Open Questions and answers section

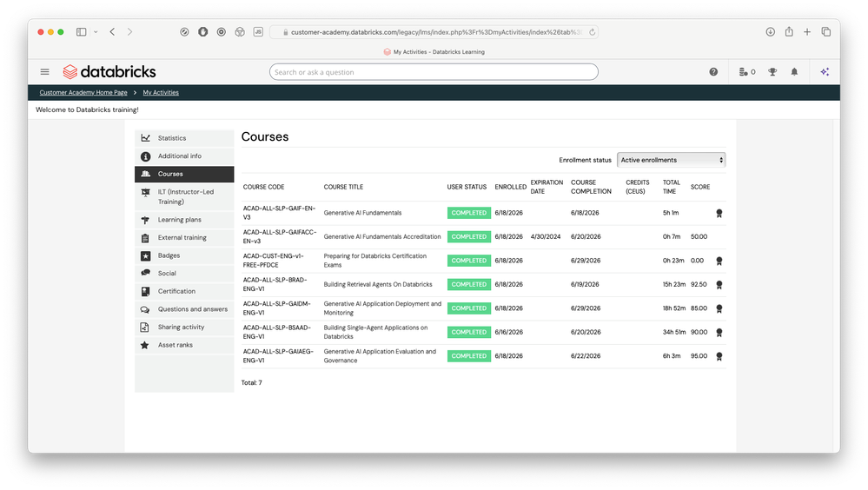(184, 309)
